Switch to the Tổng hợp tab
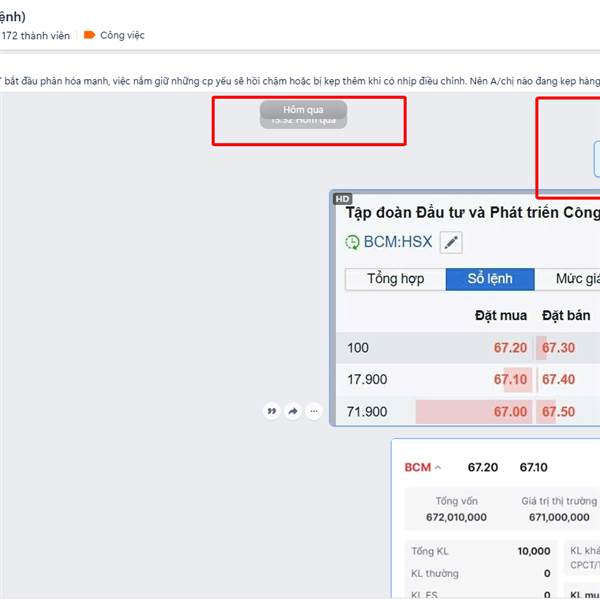This screenshot has width=600, height=600. click(x=395, y=279)
